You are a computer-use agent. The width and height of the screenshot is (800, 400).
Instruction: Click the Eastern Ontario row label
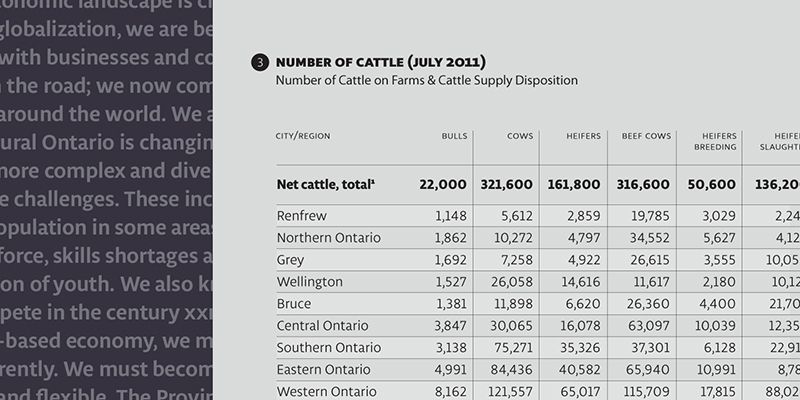pos(324,369)
